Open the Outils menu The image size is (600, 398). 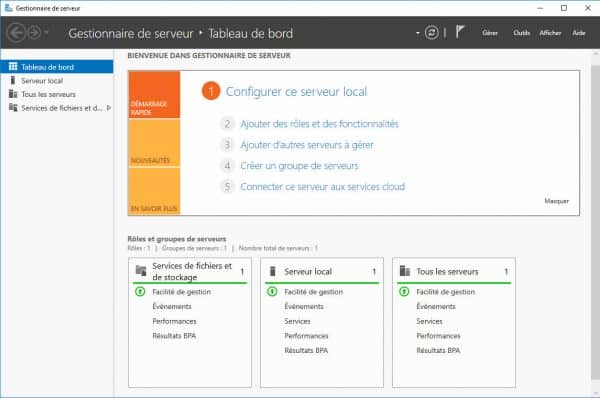pos(522,33)
